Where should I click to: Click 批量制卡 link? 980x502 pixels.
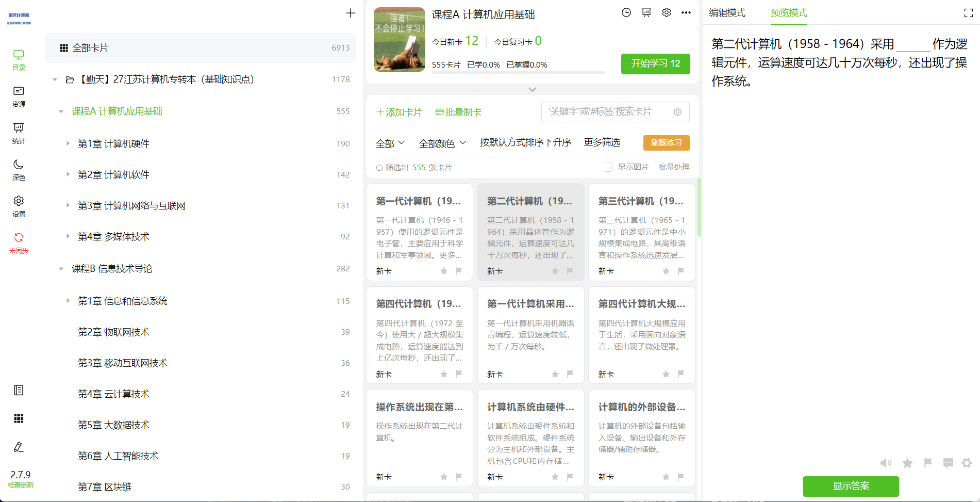click(459, 112)
